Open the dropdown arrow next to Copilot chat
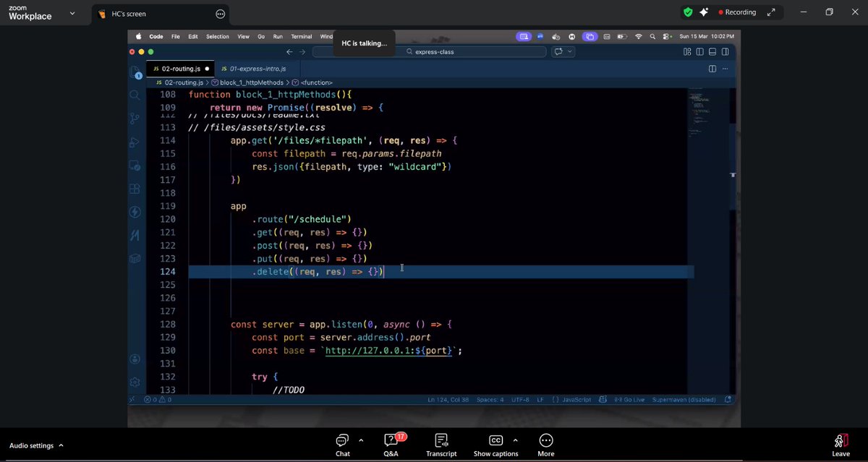This screenshot has width=868, height=462. (570, 52)
